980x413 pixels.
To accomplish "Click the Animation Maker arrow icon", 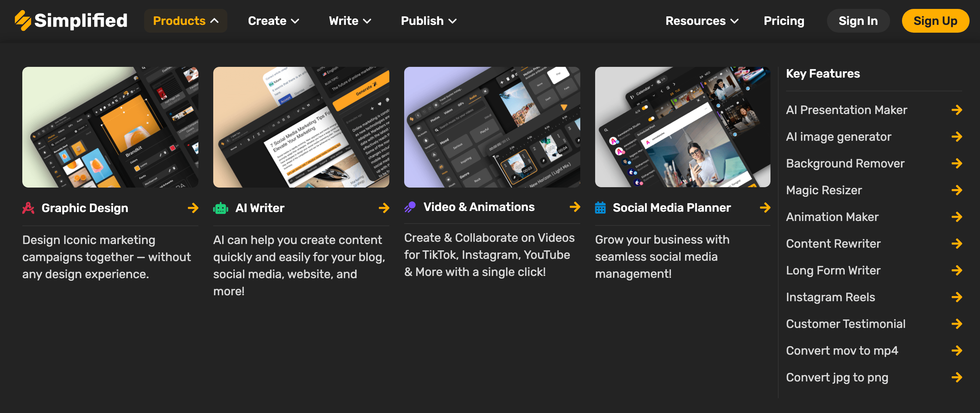I will (957, 217).
